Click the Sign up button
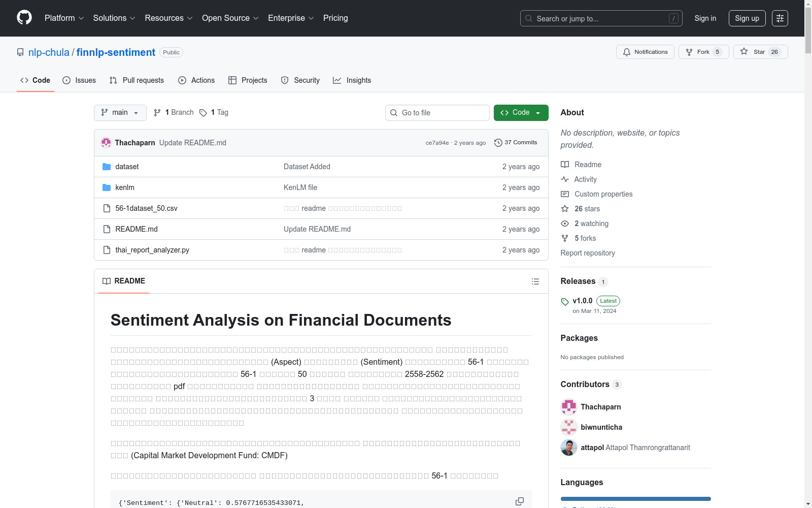 point(747,18)
